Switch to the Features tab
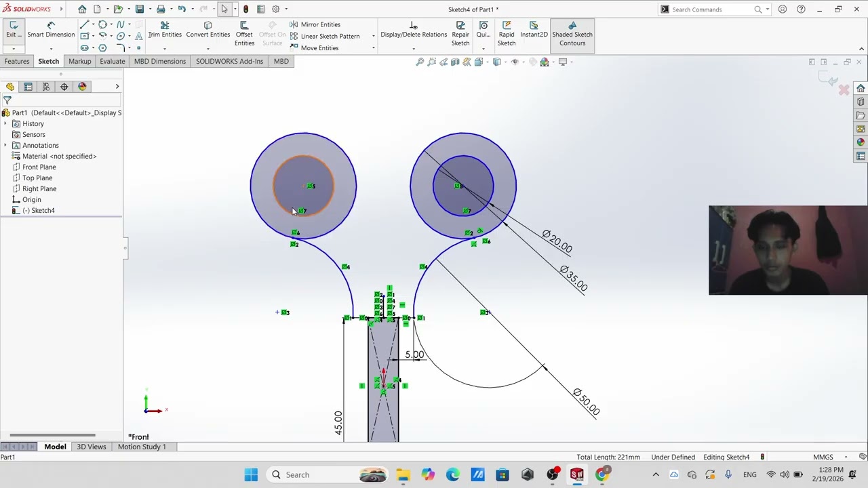The image size is (868, 488). coord(17,61)
